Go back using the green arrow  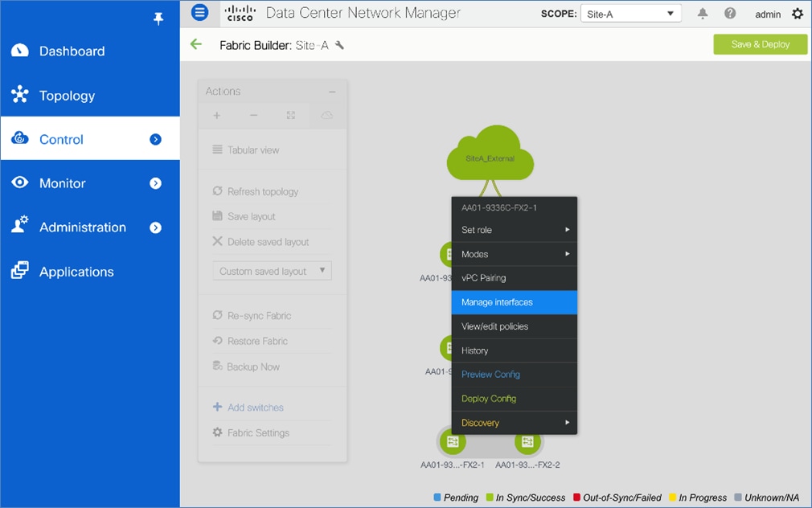(x=196, y=44)
